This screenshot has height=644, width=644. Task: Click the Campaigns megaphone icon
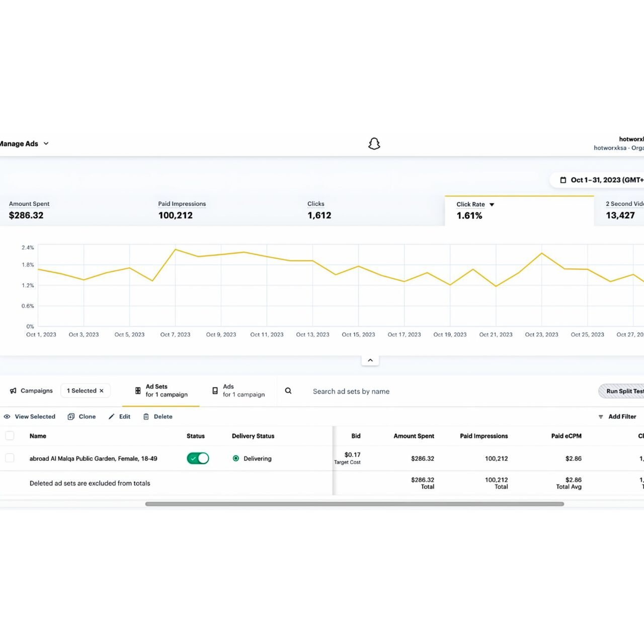pyautogui.click(x=13, y=391)
